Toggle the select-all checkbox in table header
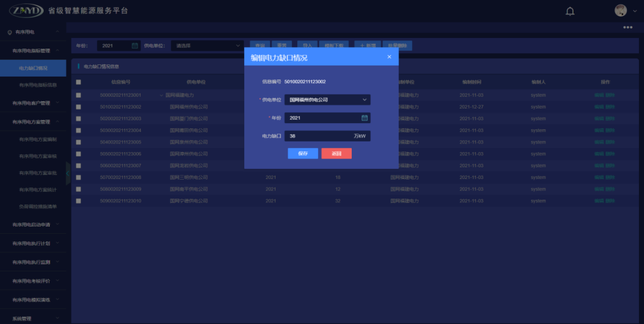Image resolution: width=644 pixels, height=324 pixels. coord(78,82)
